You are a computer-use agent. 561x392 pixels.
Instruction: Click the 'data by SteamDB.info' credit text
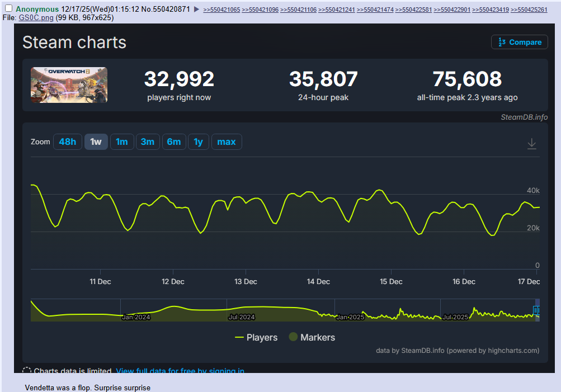coord(458,351)
